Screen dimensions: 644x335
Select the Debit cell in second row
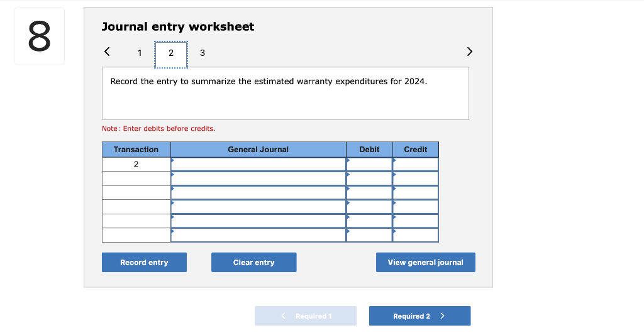369,178
